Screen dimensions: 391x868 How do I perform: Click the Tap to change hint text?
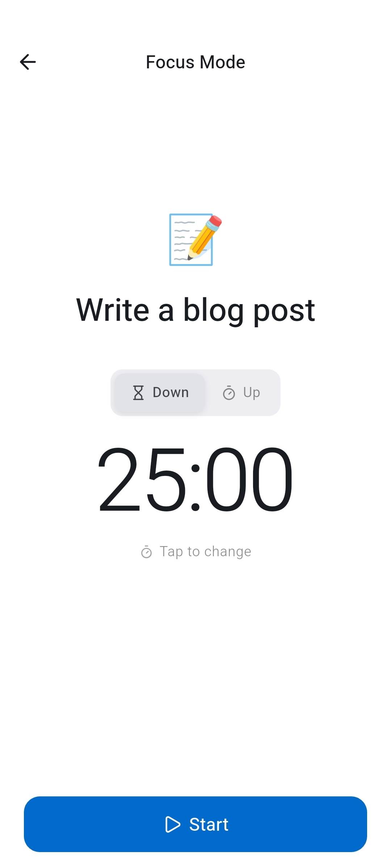tap(205, 552)
